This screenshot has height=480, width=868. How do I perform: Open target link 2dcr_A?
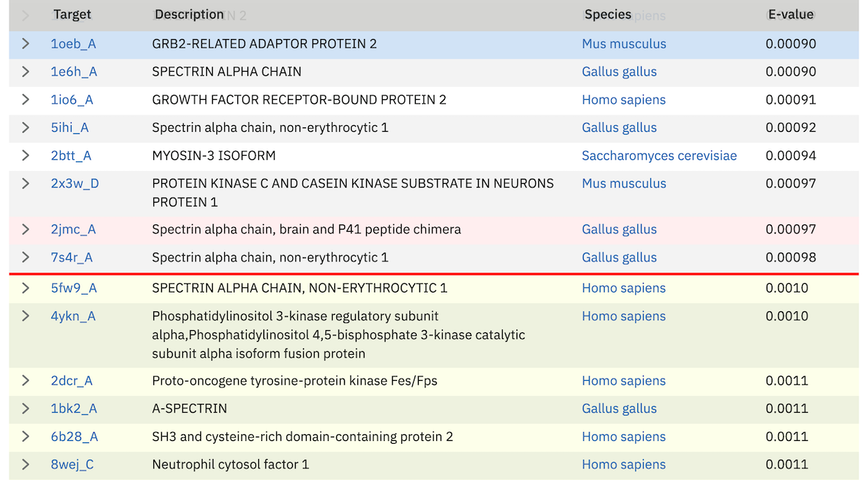click(x=72, y=381)
